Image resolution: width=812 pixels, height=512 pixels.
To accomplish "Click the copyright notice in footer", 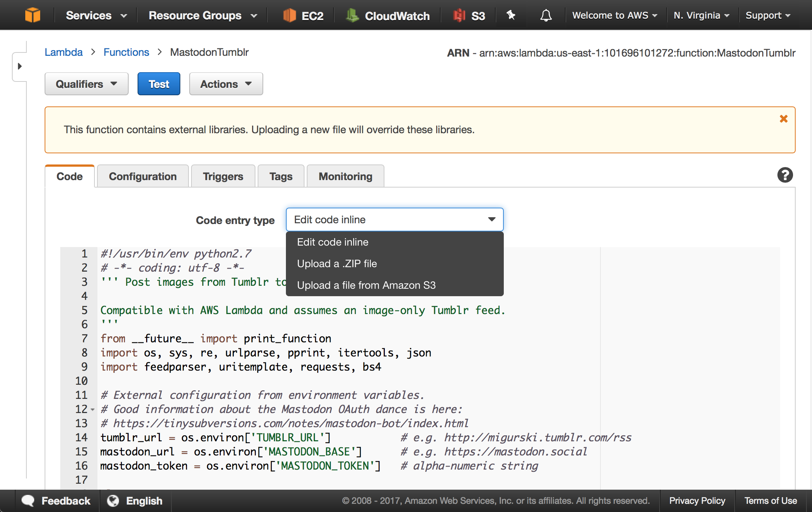I will coord(496,501).
